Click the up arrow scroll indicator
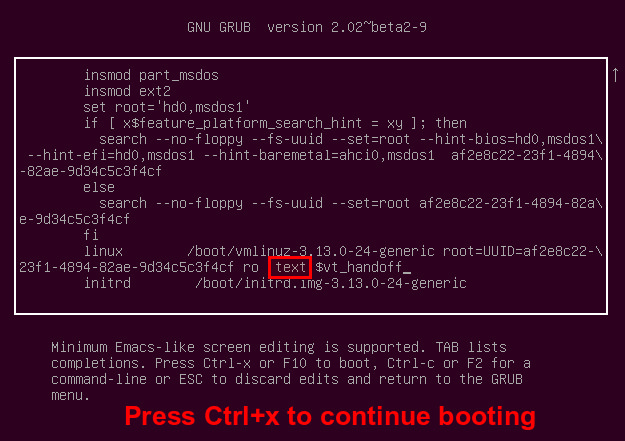Screen dimensions: 625x441 point(615,75)
